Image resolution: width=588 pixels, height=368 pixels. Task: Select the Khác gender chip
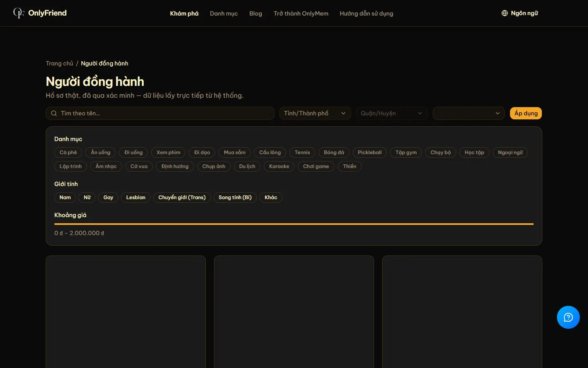tap(271, 197)
